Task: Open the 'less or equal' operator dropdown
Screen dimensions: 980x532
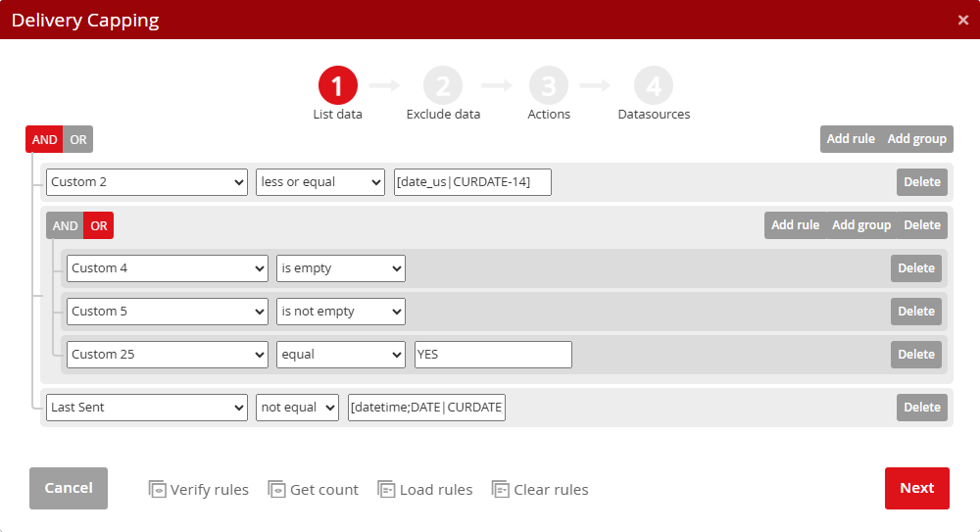Action: (x=320, y=182)
